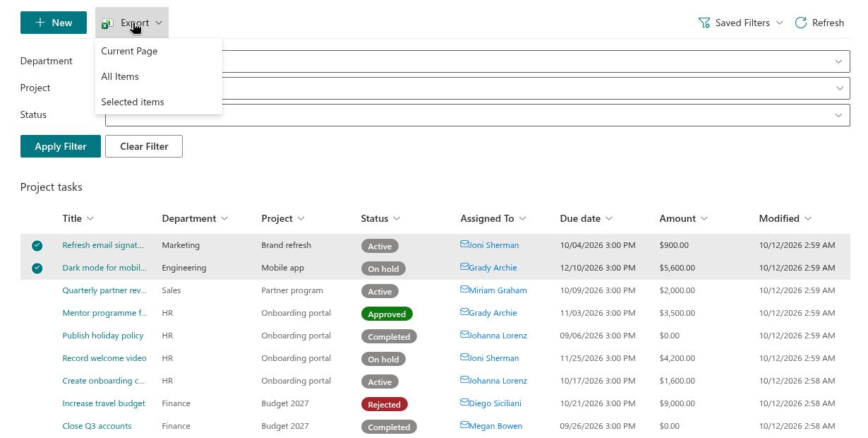
Task: Open the Close Q3 accounts link
Action: pos(97,426)
